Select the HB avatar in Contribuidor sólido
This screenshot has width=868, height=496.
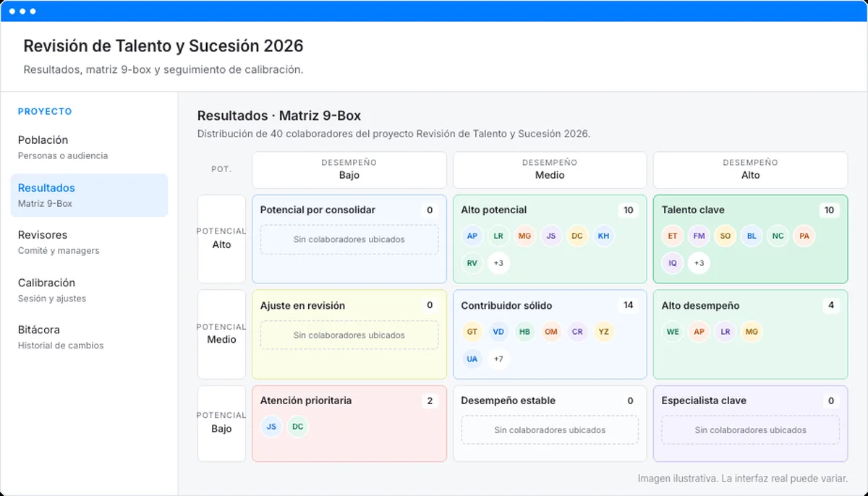(x=524, y=331)
